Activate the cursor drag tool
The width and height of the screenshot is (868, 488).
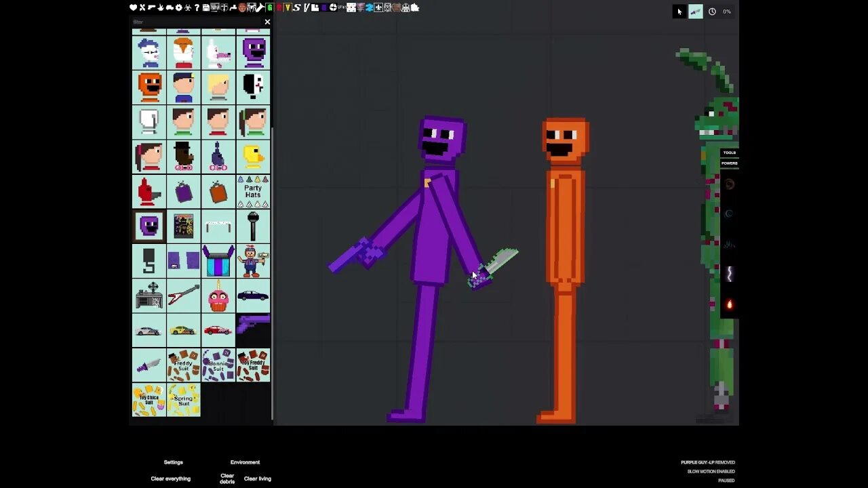[679, 12]
